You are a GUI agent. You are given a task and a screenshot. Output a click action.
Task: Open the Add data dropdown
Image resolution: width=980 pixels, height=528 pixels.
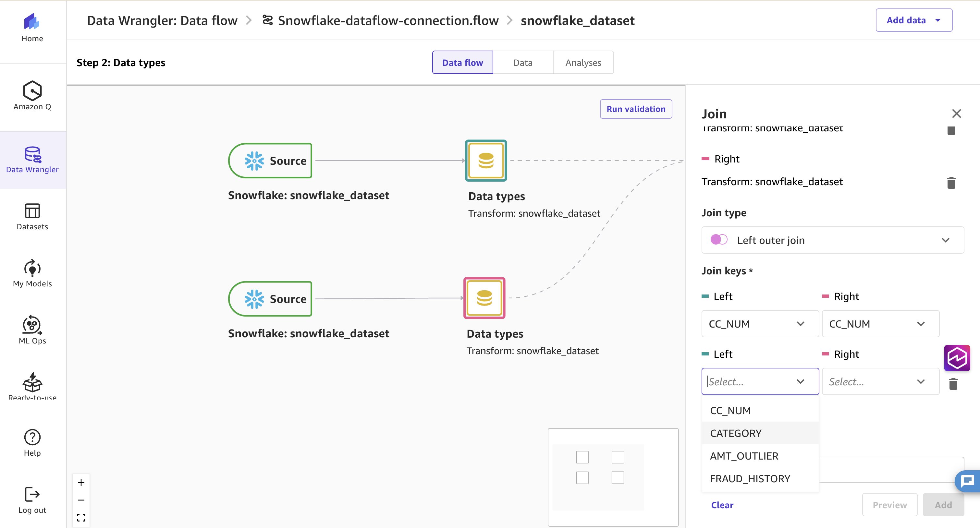(x=914, y=20)
